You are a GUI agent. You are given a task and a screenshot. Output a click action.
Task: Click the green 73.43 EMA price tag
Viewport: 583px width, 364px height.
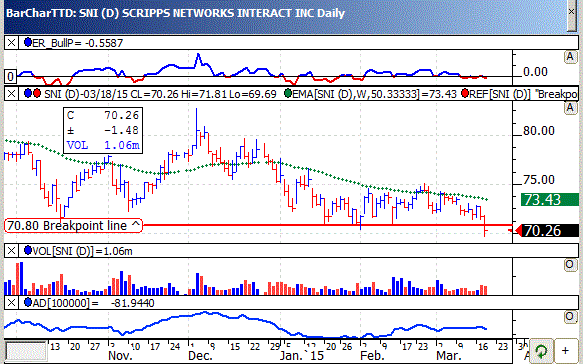tap(550, 200)
